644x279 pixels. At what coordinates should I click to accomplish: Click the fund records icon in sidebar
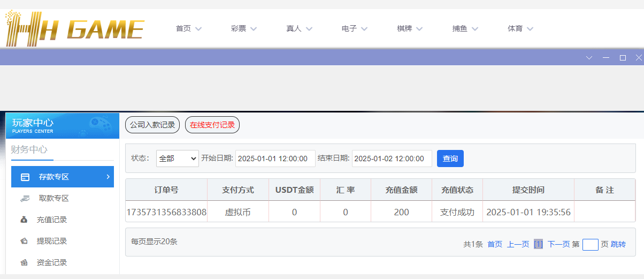(x=24, y=262)
